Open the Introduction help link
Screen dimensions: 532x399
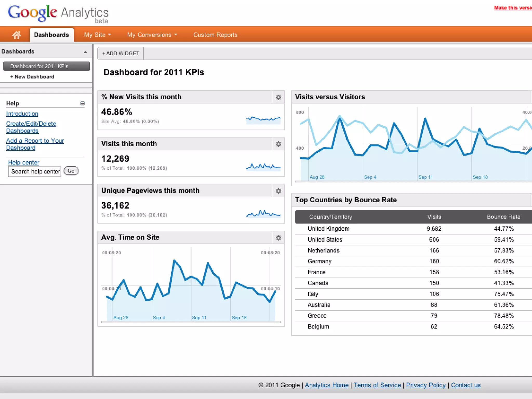pos(22,114)
